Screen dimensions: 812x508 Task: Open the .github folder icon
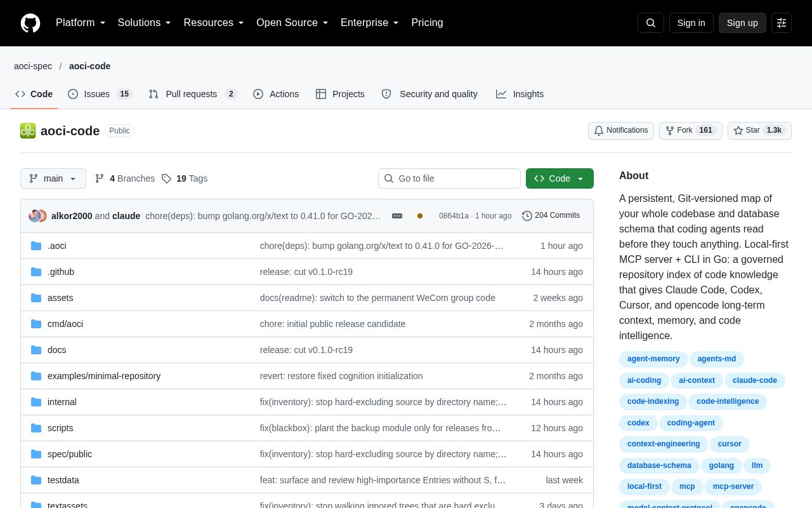(36, 272)
